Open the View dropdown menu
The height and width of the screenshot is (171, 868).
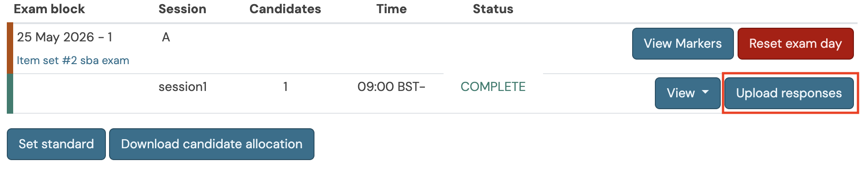point(688,93)
